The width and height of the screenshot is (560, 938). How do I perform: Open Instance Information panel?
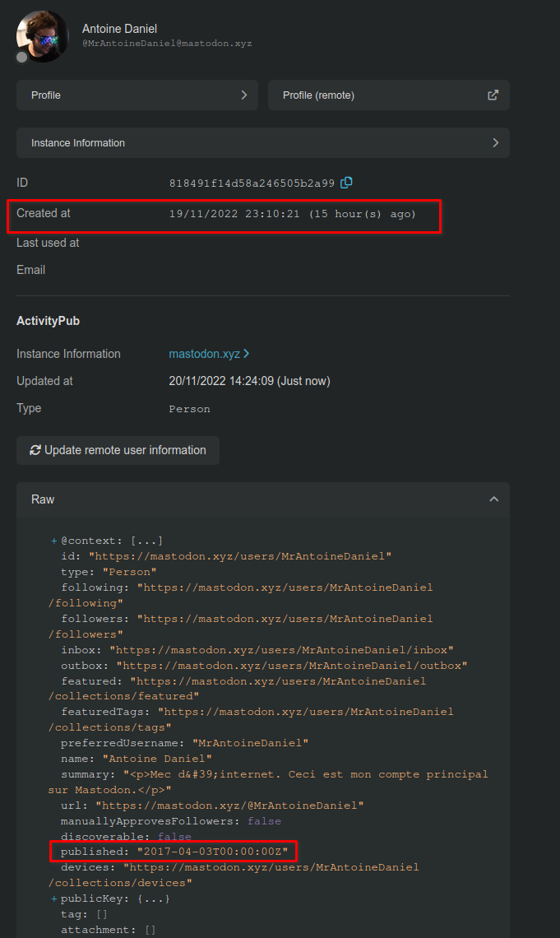(263, 142)
